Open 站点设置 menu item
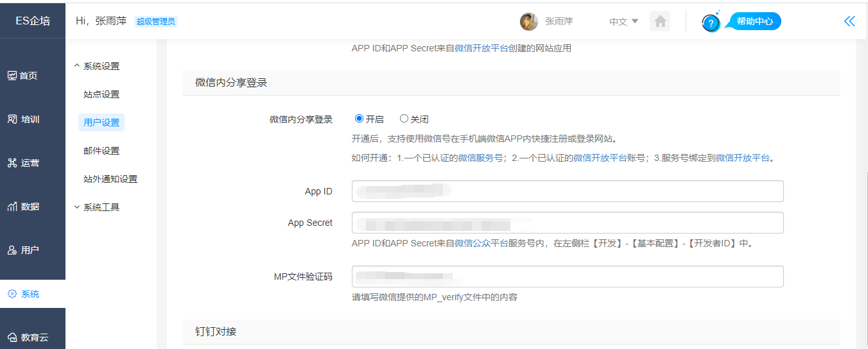868x349 pixels. [x=101, y=94]
